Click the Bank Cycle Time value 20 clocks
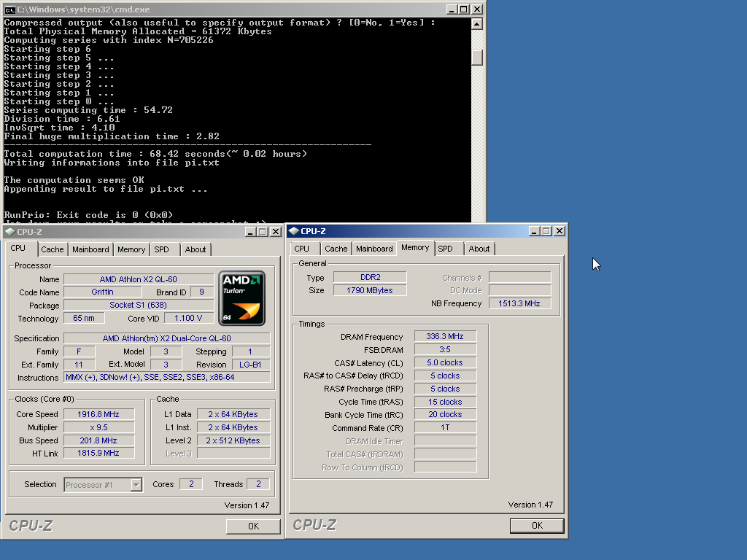 [445, 414]
